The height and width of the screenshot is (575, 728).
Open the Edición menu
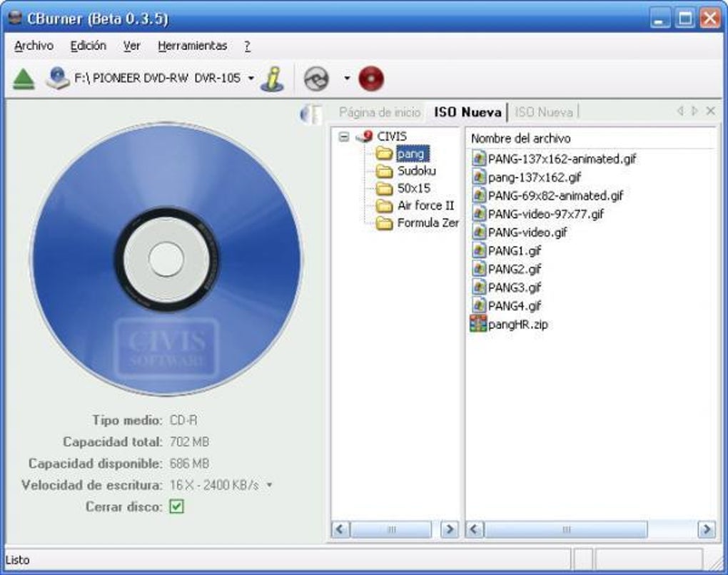pyautogui.click(x=89, y=46)
